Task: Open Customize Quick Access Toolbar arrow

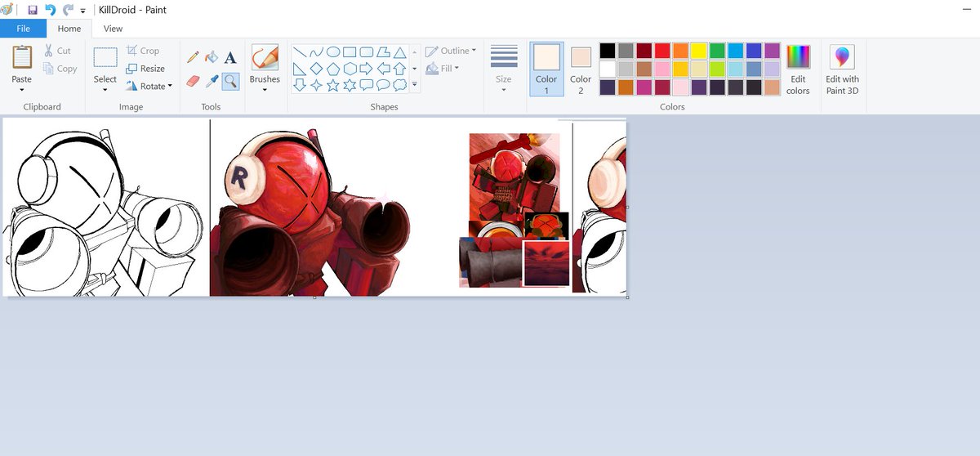Action: tap(82, 11)
